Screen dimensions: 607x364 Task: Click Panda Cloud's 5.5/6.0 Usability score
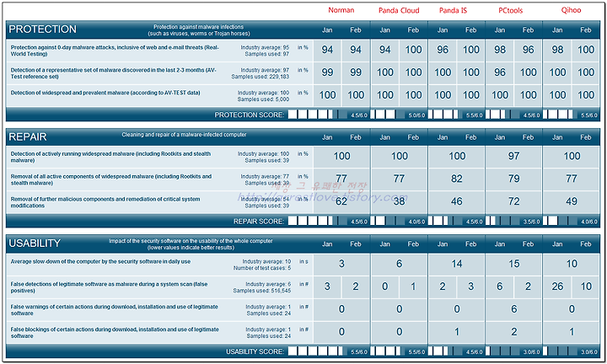tap(416, 352)
